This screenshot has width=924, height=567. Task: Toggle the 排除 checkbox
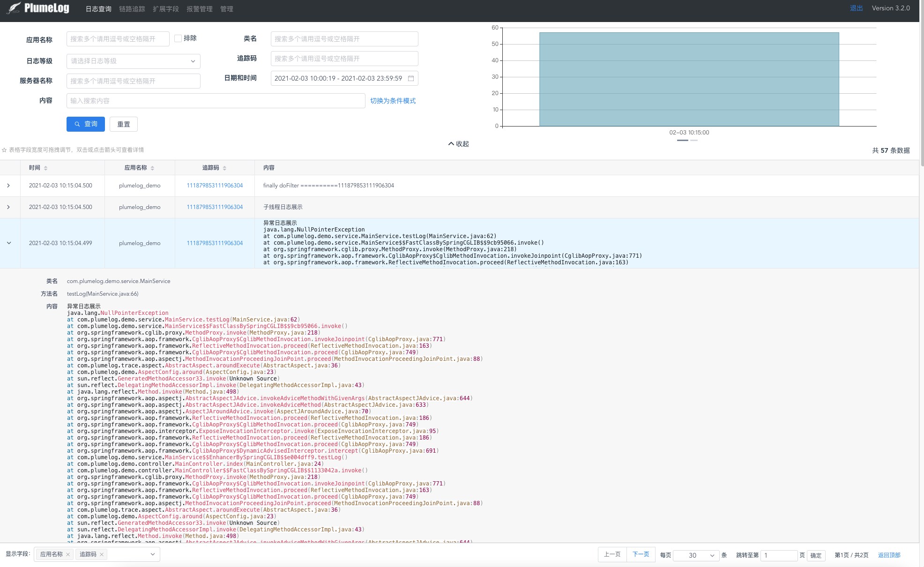click(x=178, y=38)
